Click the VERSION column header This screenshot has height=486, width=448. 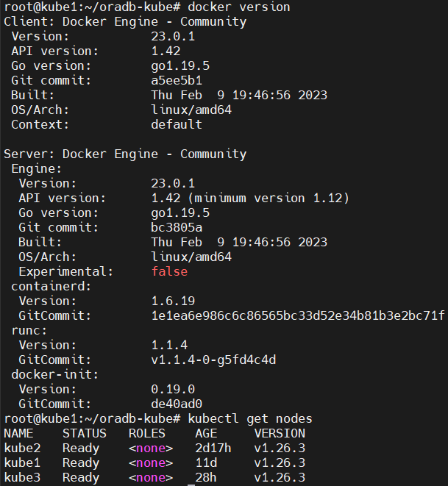(x=280, y=433)
